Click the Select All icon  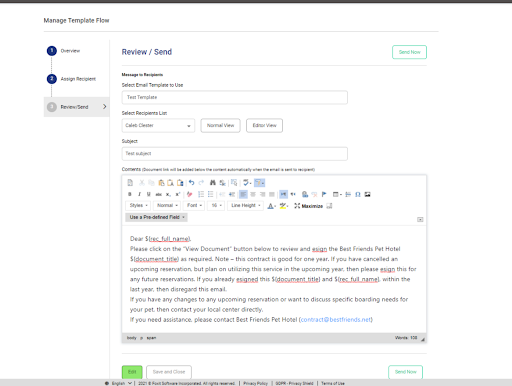point(234,183)
